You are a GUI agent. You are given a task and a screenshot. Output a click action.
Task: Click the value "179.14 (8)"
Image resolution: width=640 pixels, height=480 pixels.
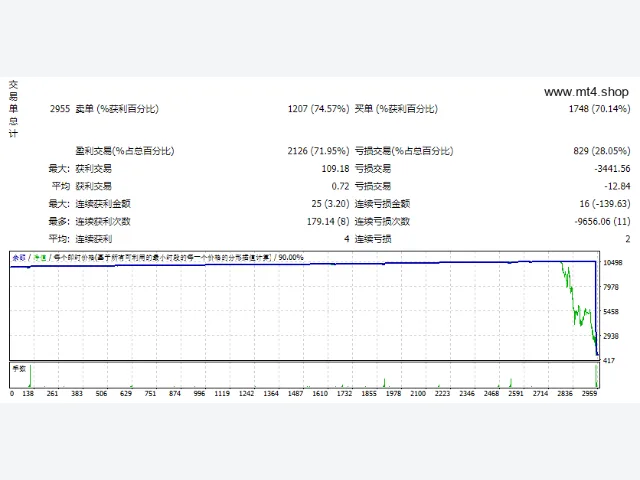[x=328, y=222]
